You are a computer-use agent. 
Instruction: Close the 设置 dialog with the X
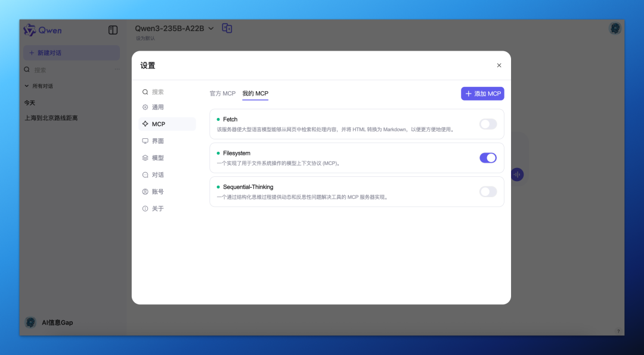pos(499,66)
